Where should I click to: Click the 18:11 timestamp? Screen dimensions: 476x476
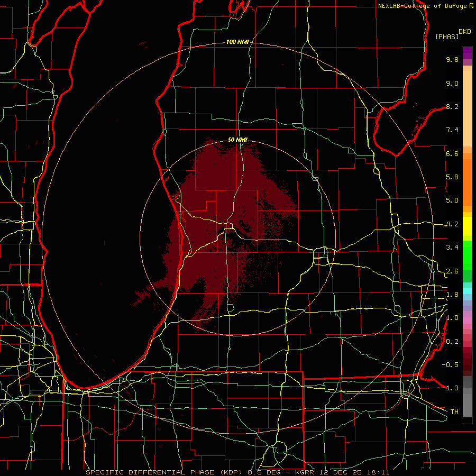378,472
